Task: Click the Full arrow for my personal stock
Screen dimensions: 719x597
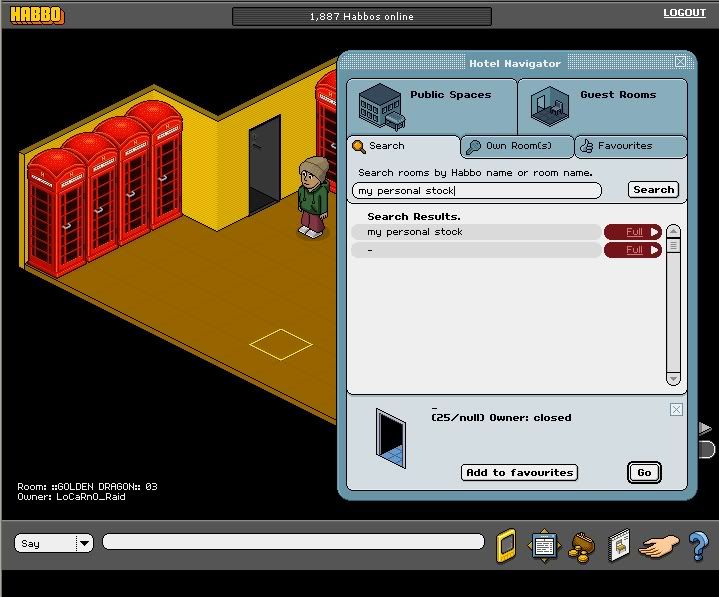Action: 633,232
